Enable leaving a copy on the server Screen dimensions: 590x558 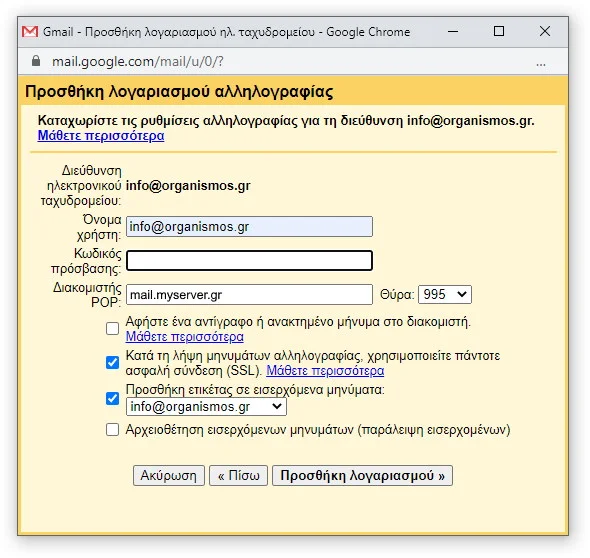coord(112,328)
